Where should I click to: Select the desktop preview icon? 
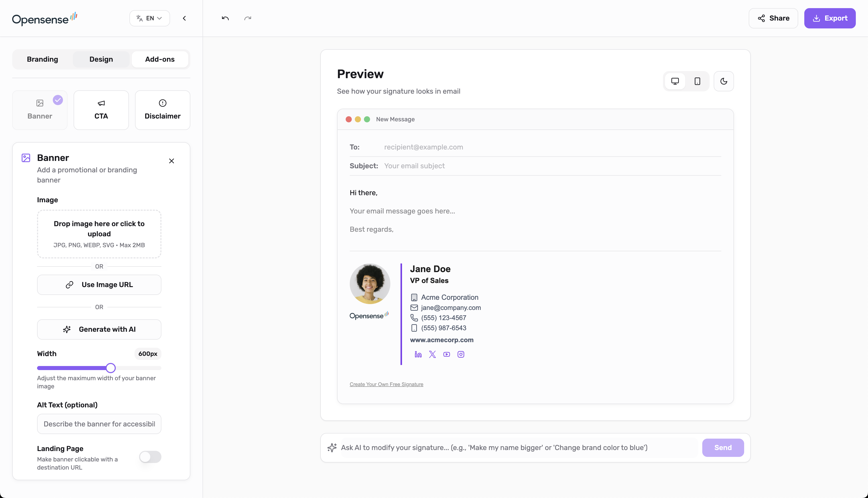(675, 81)
